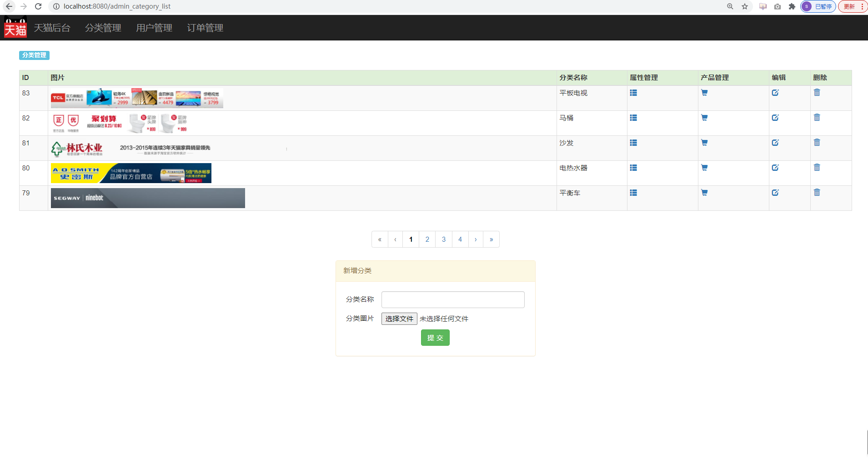This screenshot has width=868, height=458.
Task: Open 订单管理 in navbar
Action: click(205, 28)
